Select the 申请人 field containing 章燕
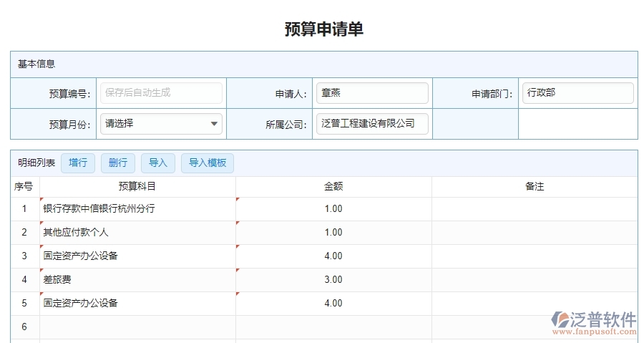Viewport: 644px width, 343px height. coord(372,93)
